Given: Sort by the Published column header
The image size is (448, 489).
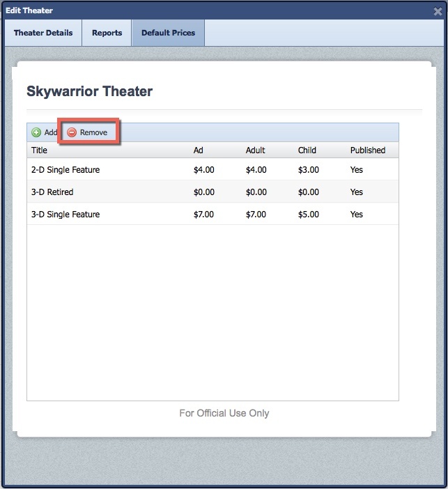Looking at the screenshot, I should pos(367,150).
